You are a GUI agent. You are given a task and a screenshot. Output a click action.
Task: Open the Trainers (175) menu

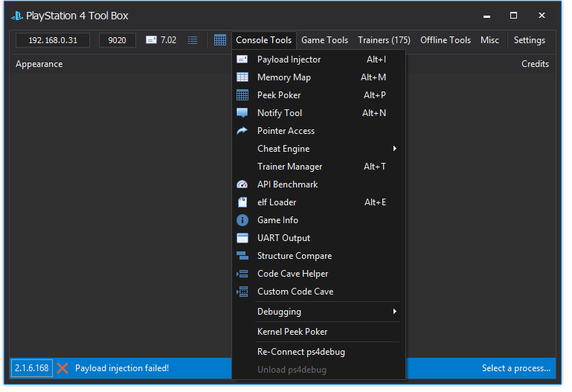point(384,40)
